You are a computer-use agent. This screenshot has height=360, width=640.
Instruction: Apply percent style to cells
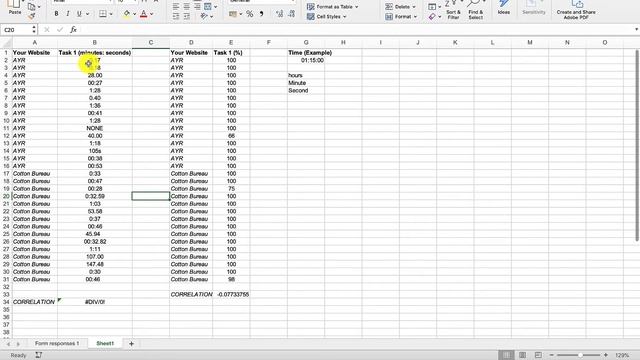click(x=249, y=14)
